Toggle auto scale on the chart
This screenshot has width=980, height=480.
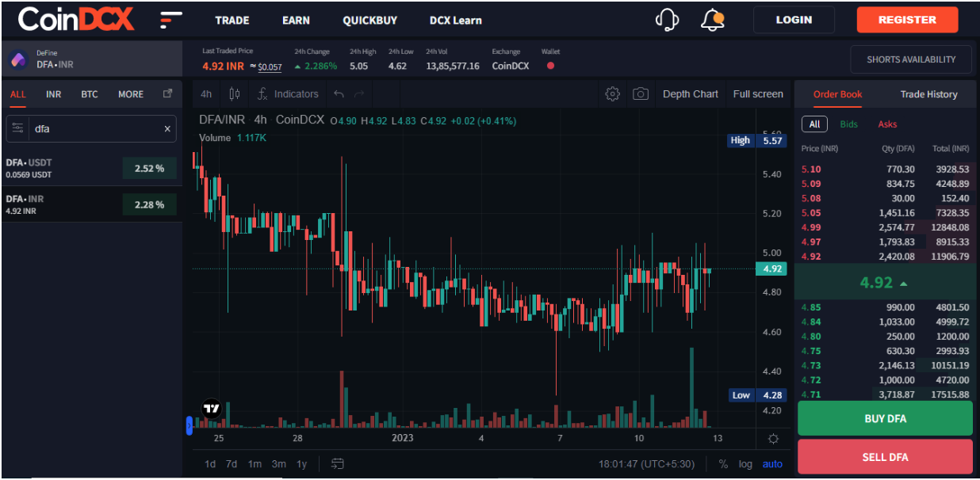pyautogui.click(x=772, y=463)
